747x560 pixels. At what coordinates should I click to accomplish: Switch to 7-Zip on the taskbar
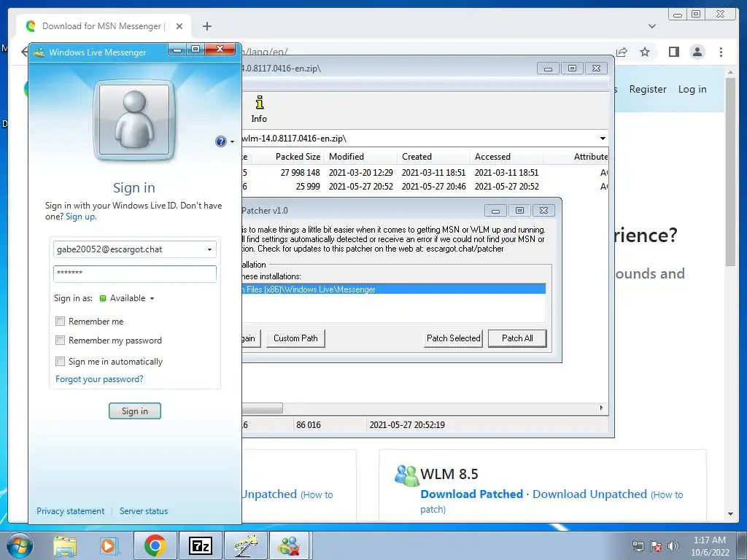coord(200,545)
